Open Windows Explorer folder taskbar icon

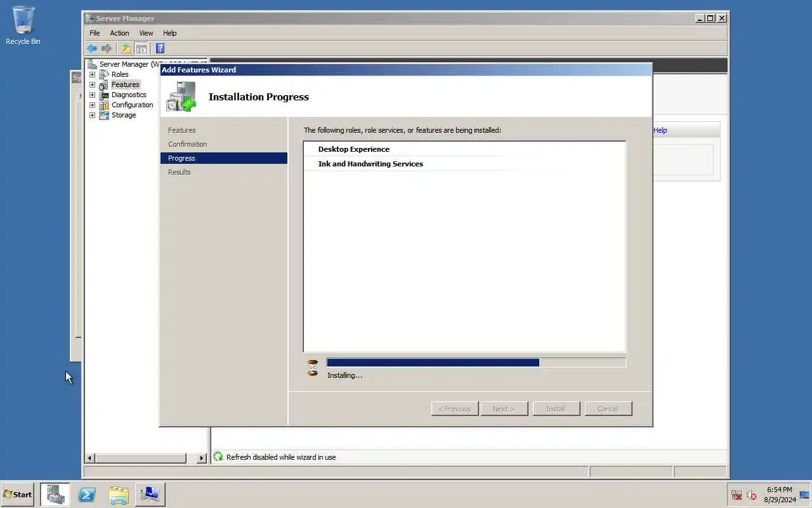pos(119,494)
